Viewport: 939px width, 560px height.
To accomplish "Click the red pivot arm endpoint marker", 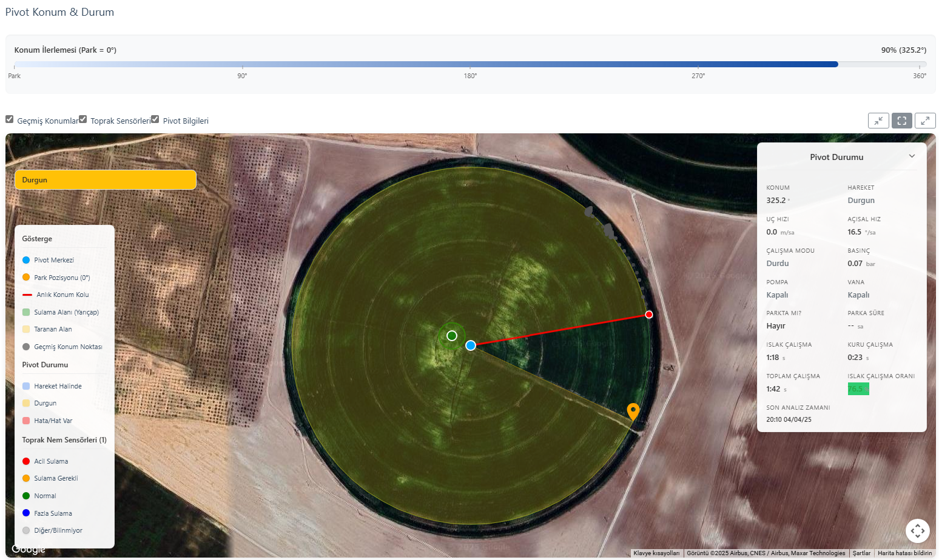I will tap(648, 314).
